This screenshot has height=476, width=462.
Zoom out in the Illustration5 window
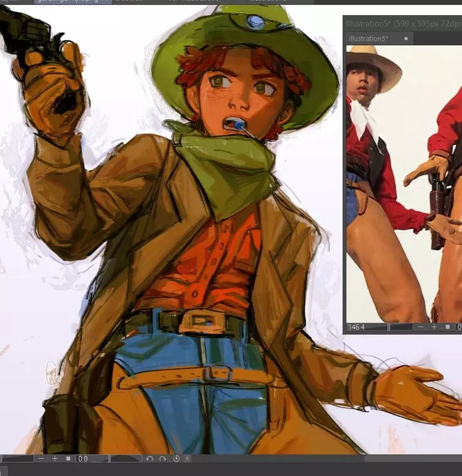[x=420, y=327]
